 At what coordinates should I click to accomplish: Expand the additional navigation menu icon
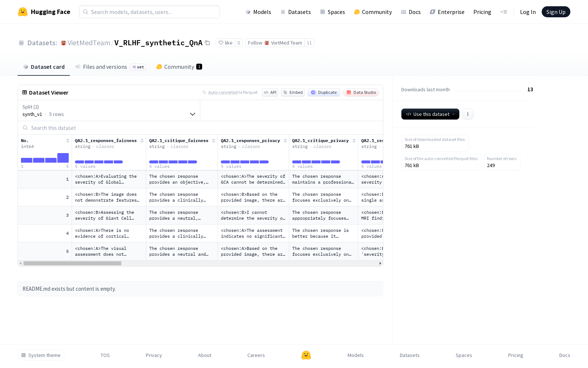coord(503,12)
